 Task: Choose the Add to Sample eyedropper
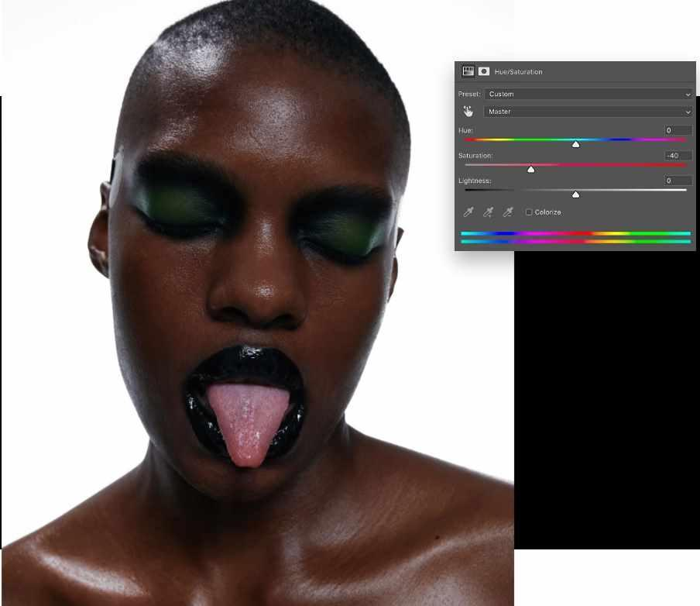coord(488,212)
